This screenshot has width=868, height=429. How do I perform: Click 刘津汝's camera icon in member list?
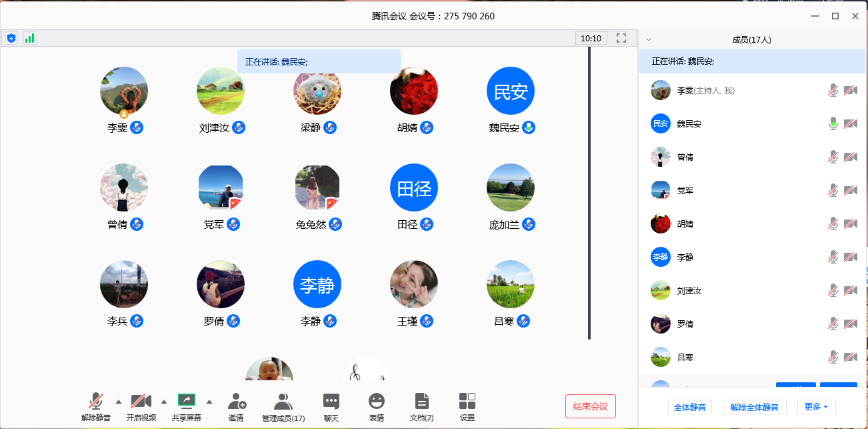[x=851, y=290]
